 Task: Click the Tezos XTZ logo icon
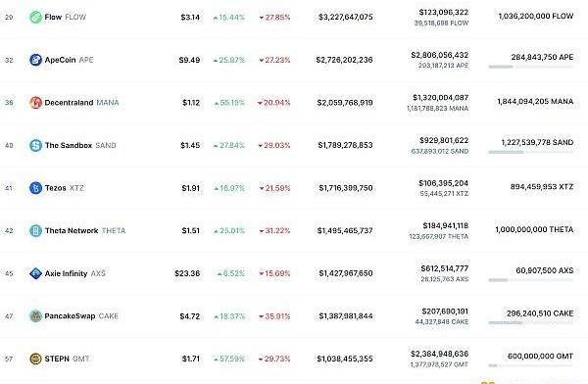click(35, 188)
